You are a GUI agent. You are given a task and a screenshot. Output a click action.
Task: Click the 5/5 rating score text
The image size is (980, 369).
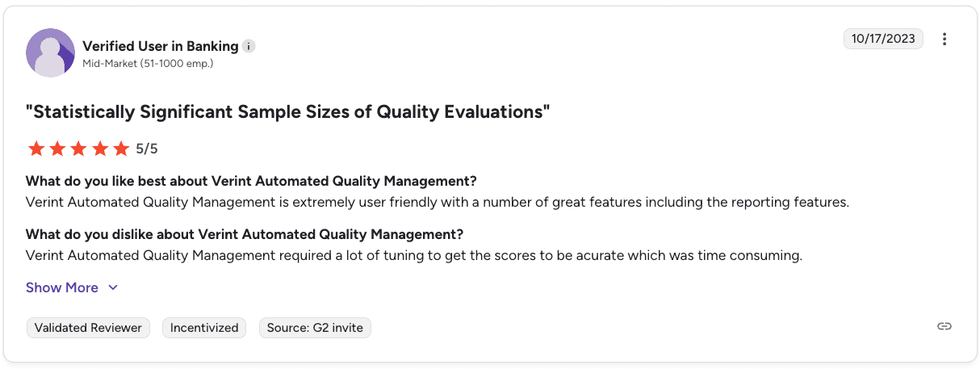coord(147,149)
